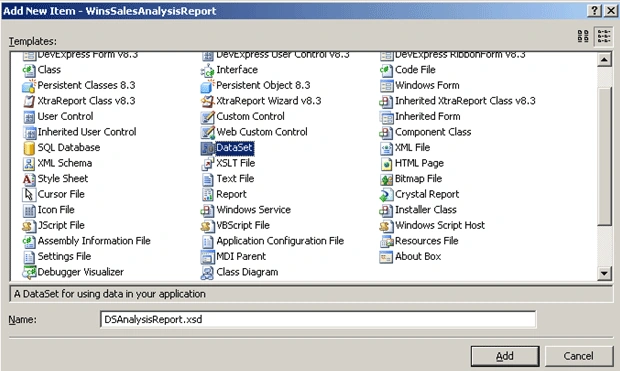Select the Windows Script Host label
Viewport: 620px width, 371px height.
click(440, 225)
